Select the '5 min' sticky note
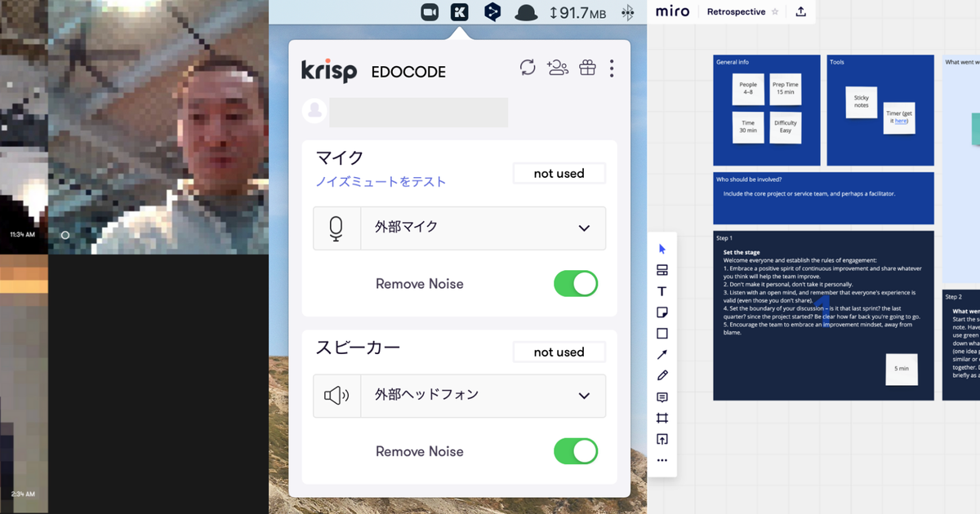Screen dimensions: 980x514 tap(902, 369)
